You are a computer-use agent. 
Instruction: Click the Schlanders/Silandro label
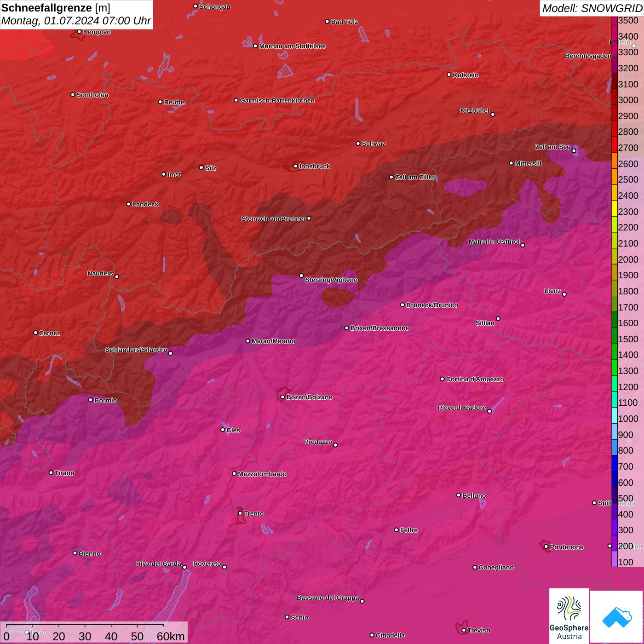(x=136, y=350)
